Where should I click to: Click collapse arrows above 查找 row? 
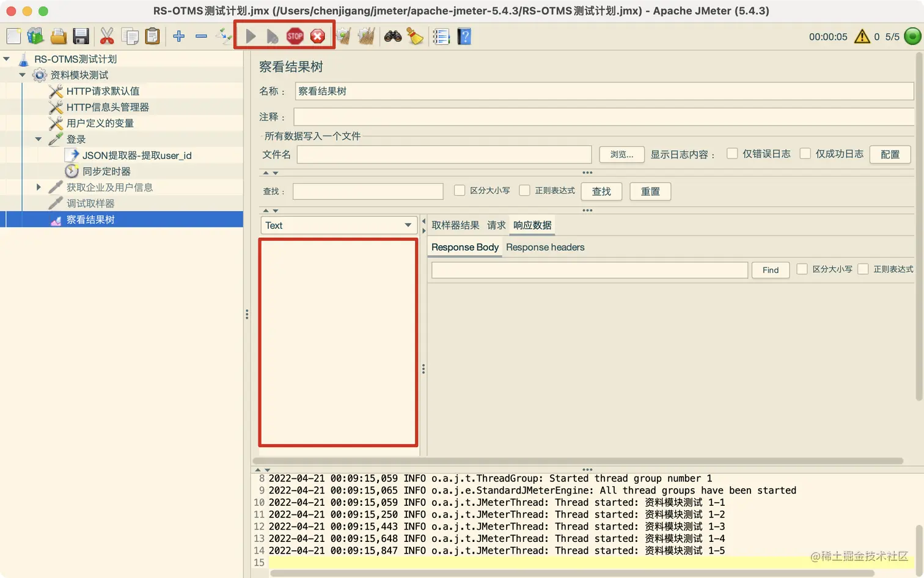pos(271,173)
